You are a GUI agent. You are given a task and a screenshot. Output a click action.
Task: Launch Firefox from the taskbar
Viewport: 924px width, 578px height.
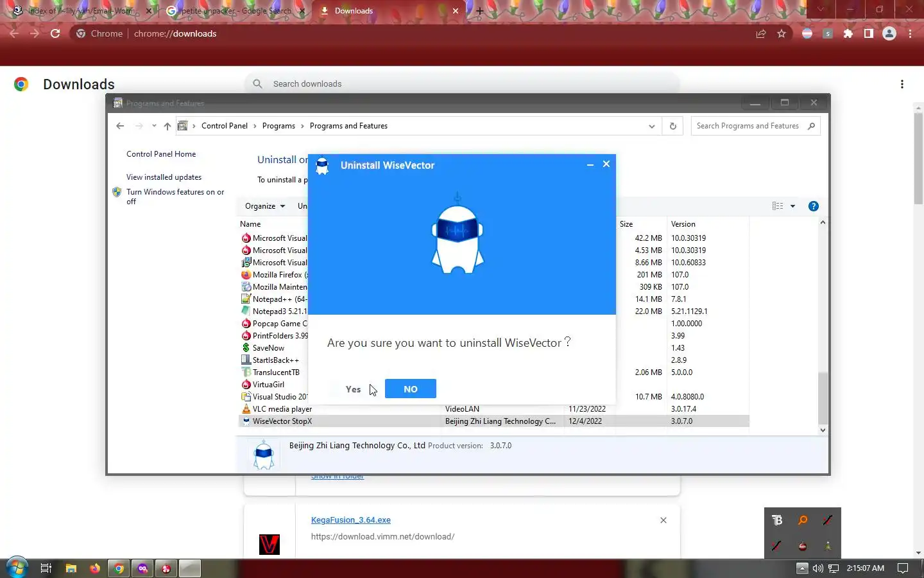(95, 568)
